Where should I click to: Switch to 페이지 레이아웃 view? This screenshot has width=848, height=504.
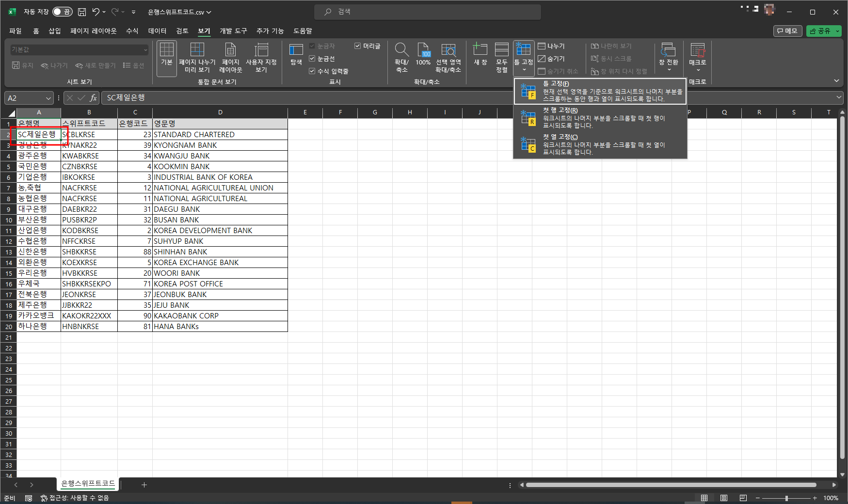[230, 58]
